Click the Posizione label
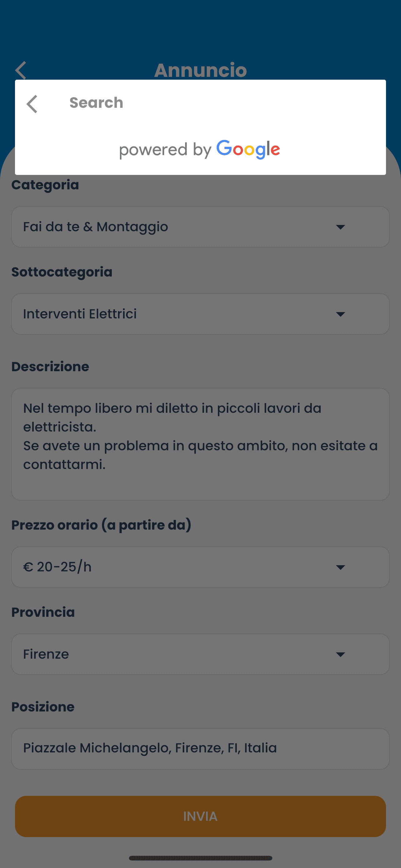 pos(43,706)
